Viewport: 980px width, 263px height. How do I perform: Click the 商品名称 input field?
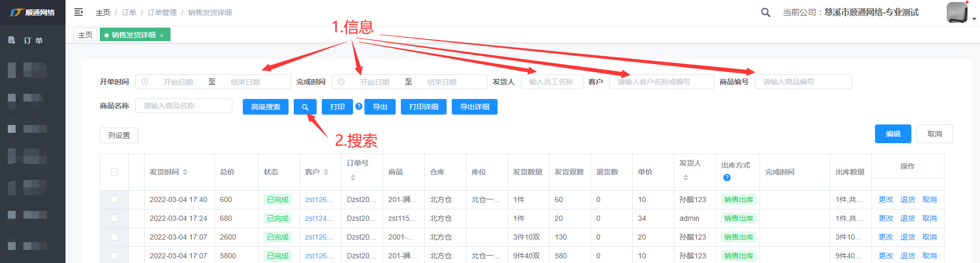point(184,106)
